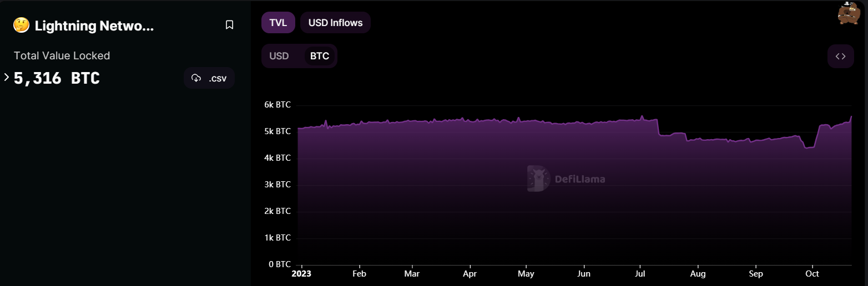Click the Oct marker on the time axis
The height and width of the screenshot is (286, 868).
pos(812,274)
